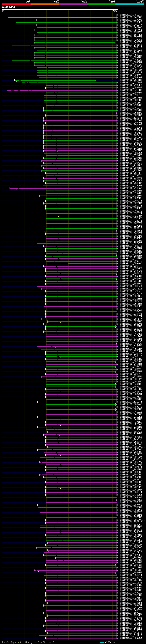Click the UniRef100_Q43148 entry

click(x=131, y=45)
